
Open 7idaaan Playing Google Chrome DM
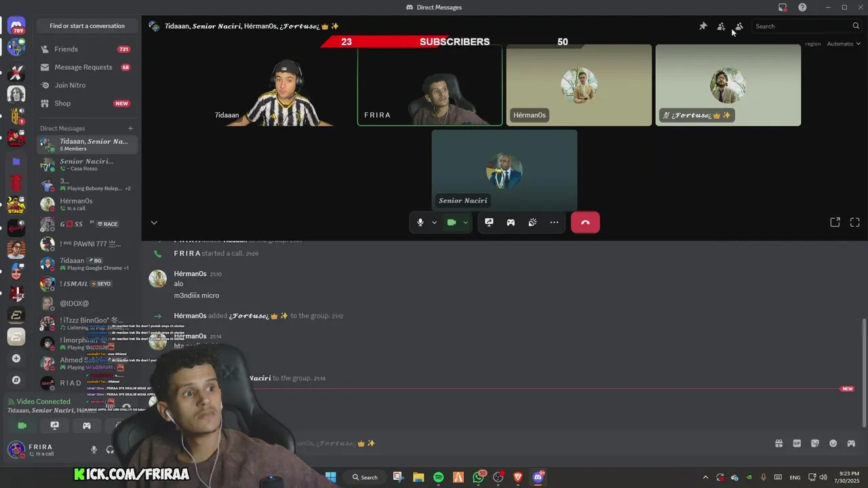pos(87,264)
